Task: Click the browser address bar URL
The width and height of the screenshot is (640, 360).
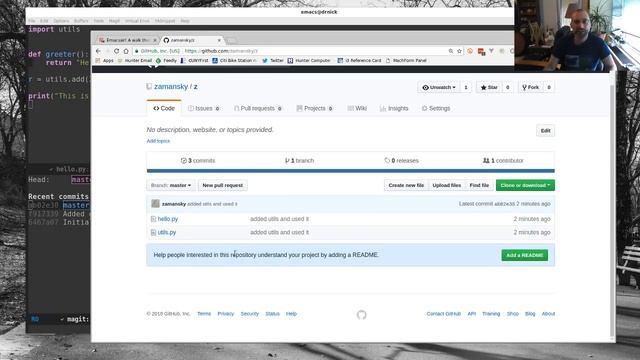Action: pyautogui.click(x=221, y=51)
